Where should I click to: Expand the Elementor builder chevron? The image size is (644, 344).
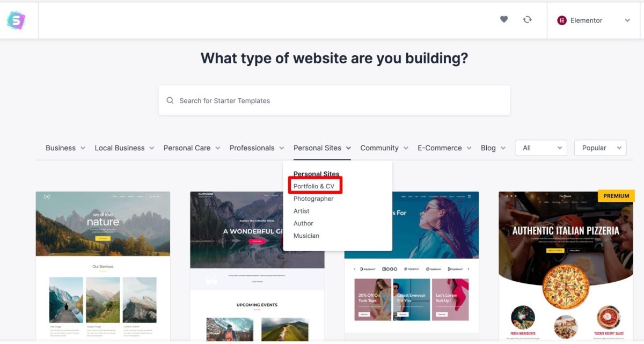click(x=627, y=20)
